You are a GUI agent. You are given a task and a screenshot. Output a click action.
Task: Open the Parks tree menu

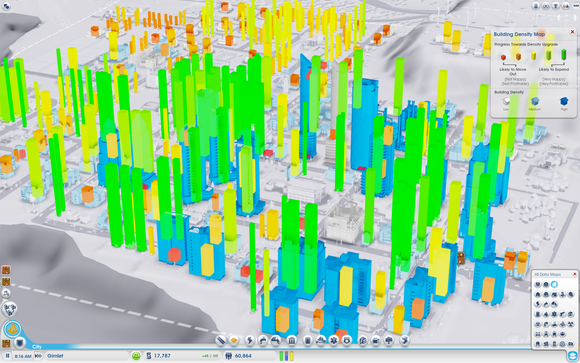click(389, 340)
